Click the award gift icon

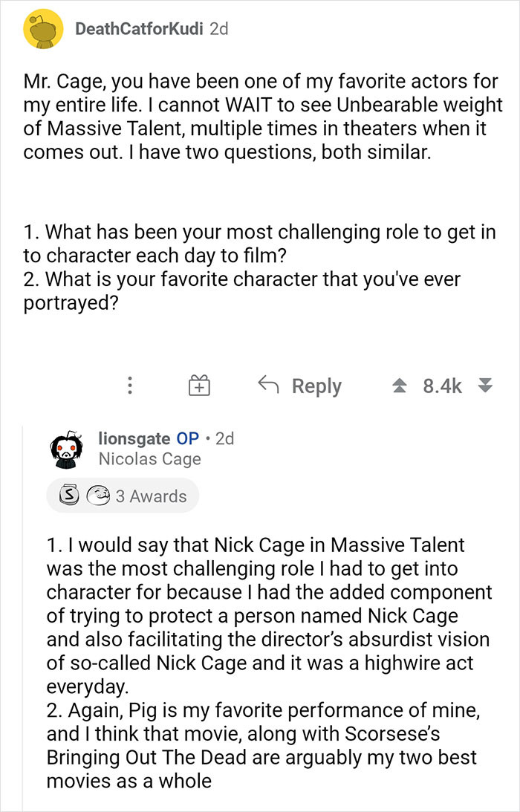pyautogui.click(x=201, y=385)
